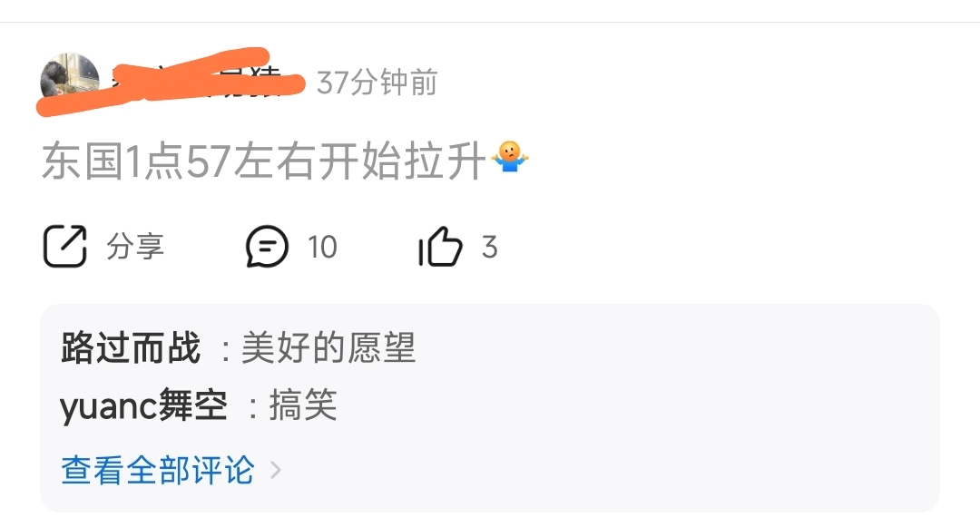Open commenter 路过而战's profile
980x527 pixels.
[131, 347]
